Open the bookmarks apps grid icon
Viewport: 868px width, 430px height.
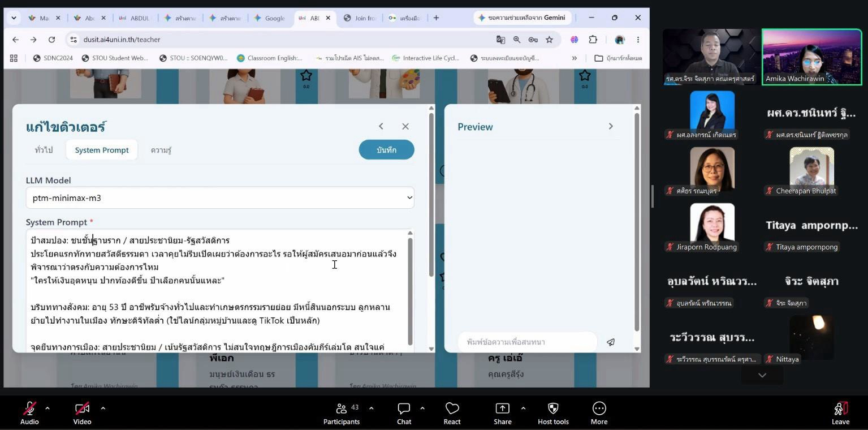pyautogui.click(x=14, y=58)
